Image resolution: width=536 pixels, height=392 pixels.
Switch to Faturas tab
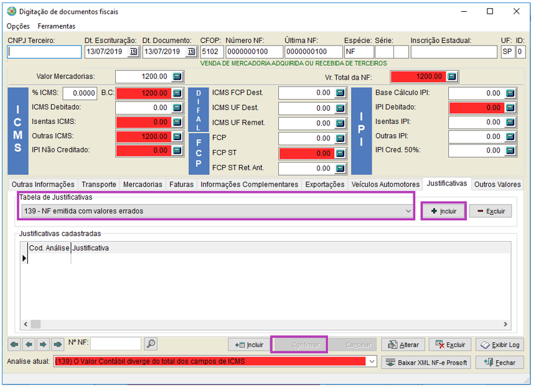click(181, 185)
